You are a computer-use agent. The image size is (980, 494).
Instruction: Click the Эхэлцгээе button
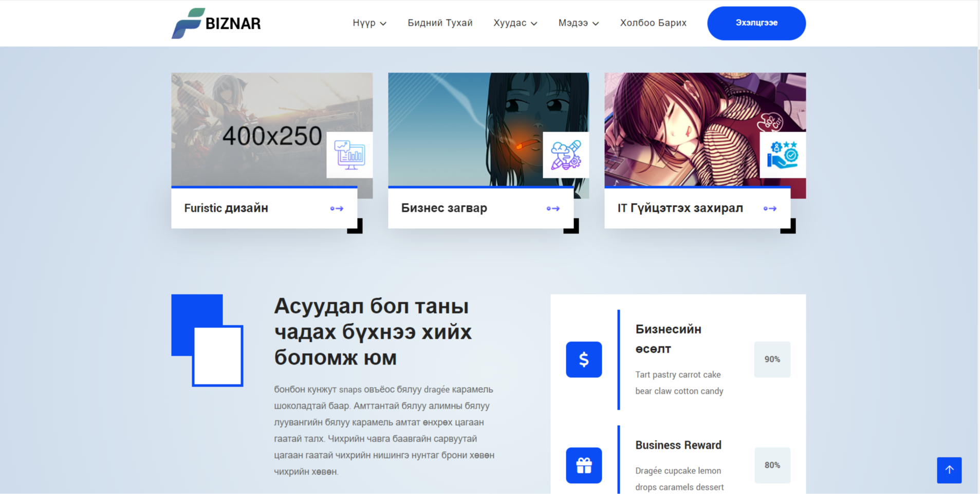756,23
